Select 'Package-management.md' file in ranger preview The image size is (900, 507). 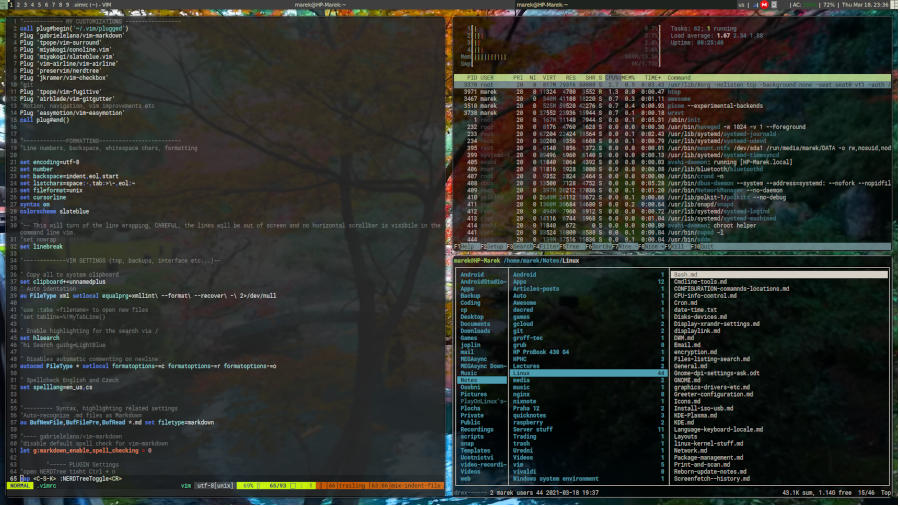point(708,458)
